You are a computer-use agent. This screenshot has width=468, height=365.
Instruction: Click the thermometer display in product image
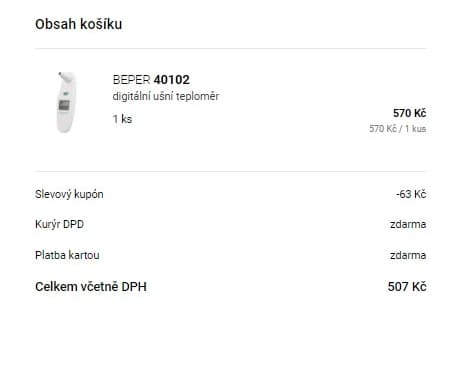(x=64, y=106)
